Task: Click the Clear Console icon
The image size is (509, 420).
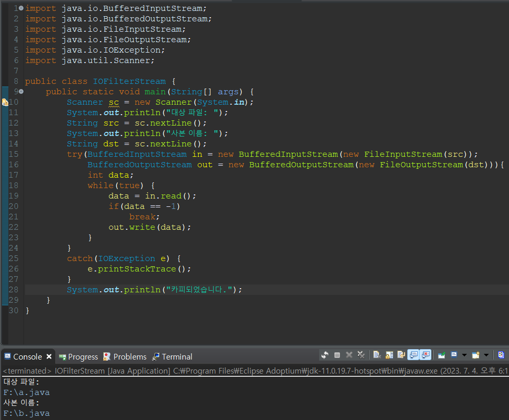Action: pos(377,355)
